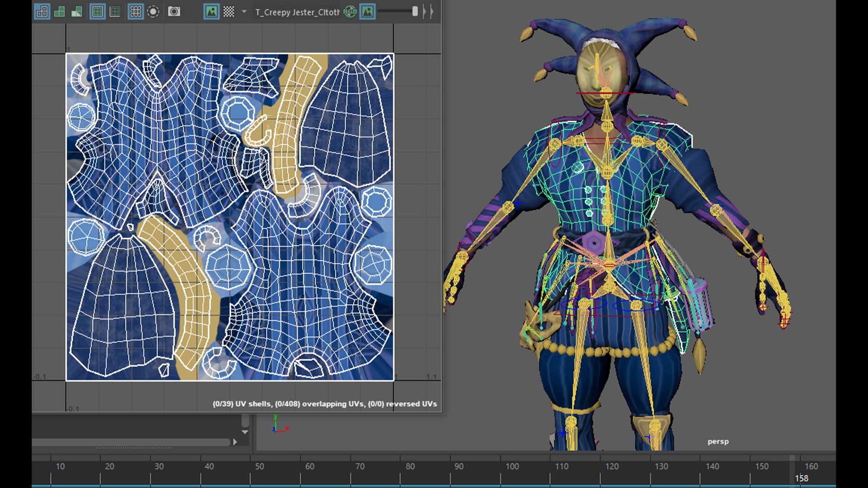Click the vertical scrollbar down arrow

pos(245,432)
